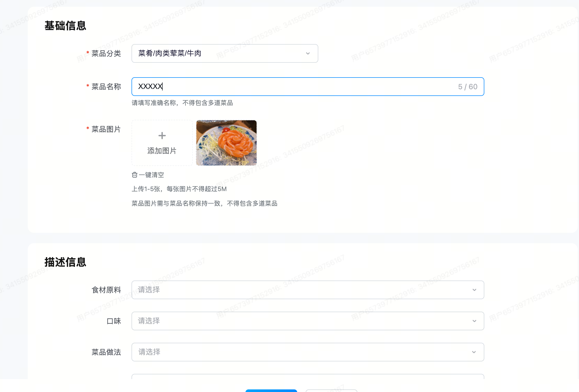
Task: Open the 食材原料 dropdown
Action: click(308, 290)
